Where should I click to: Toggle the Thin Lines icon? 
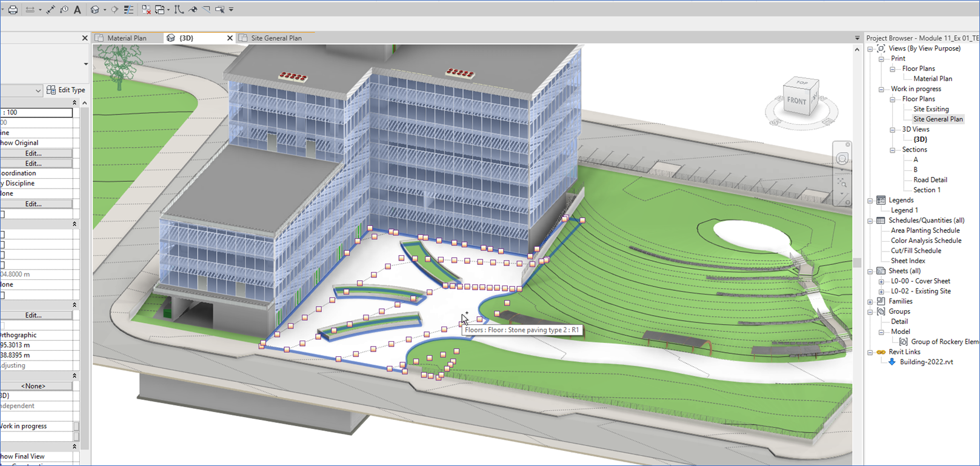[x=128, y=10]
